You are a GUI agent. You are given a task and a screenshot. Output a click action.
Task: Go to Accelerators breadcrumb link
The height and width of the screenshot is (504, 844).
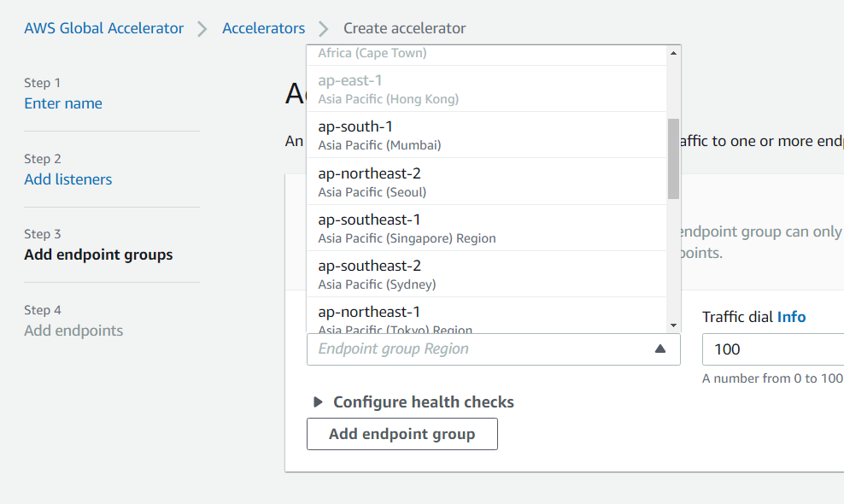263,28
